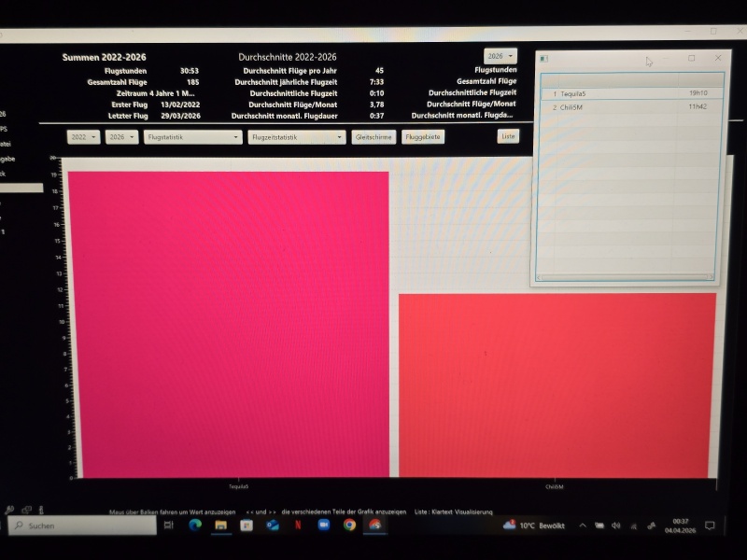Screen dimensions: 747x560
Task: Open Google Chrome from the taskbar
Action: click(x=349, y=525)
